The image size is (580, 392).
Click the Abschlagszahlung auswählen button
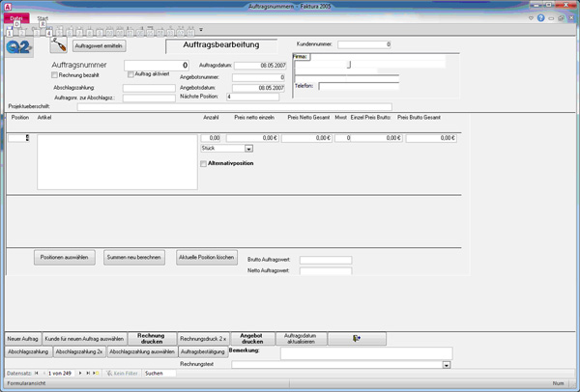(x=142, y=351)
